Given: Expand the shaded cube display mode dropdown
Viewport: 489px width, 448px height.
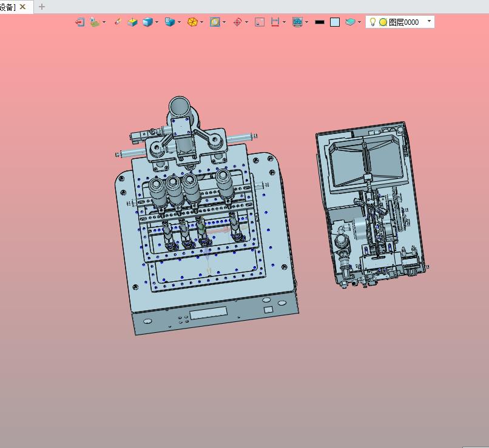Looking at the screenshot, I should tap(157, 22).
